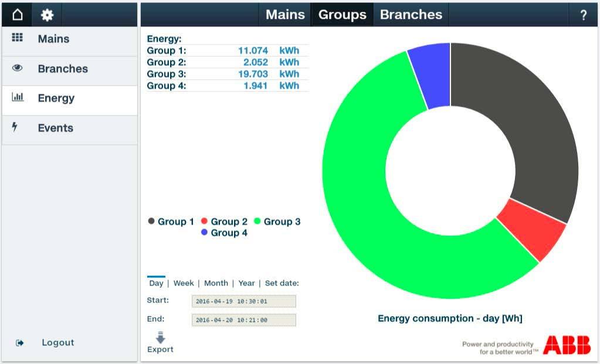Switch to the Mains top tab
The height and width of the screenshot is (364, 600).
pos(285,15)
